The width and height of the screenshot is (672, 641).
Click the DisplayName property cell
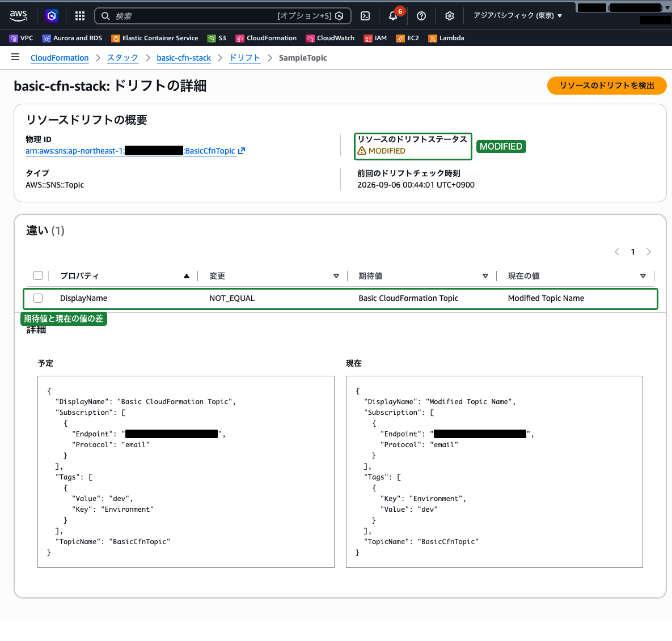[x=83, y=298]
